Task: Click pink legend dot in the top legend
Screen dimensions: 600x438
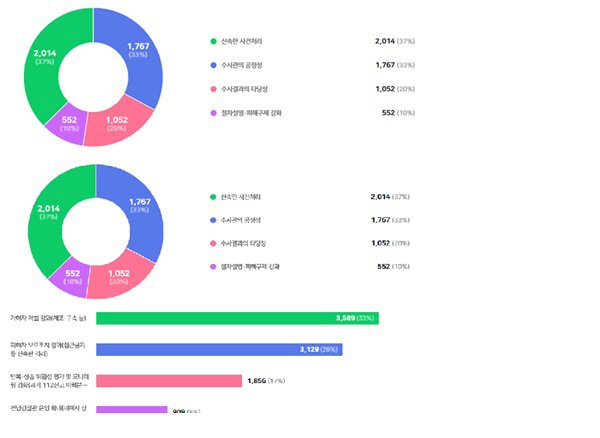Action: pyautogui.click(x=213, y=89)
